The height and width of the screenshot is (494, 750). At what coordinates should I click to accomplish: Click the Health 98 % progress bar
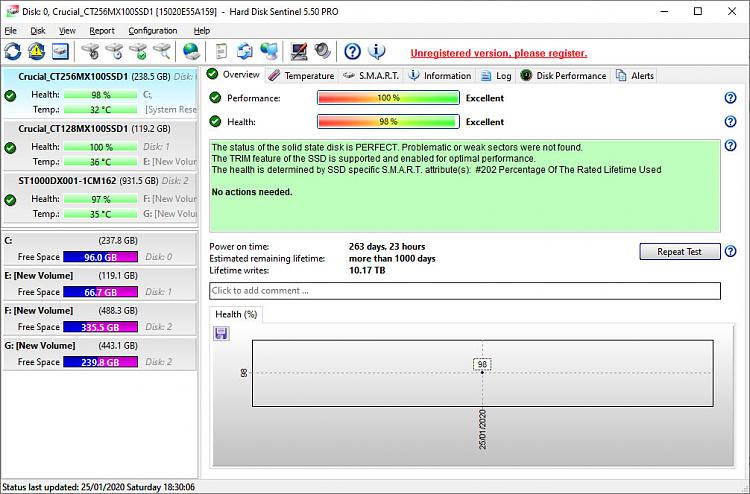pos(388,122)
